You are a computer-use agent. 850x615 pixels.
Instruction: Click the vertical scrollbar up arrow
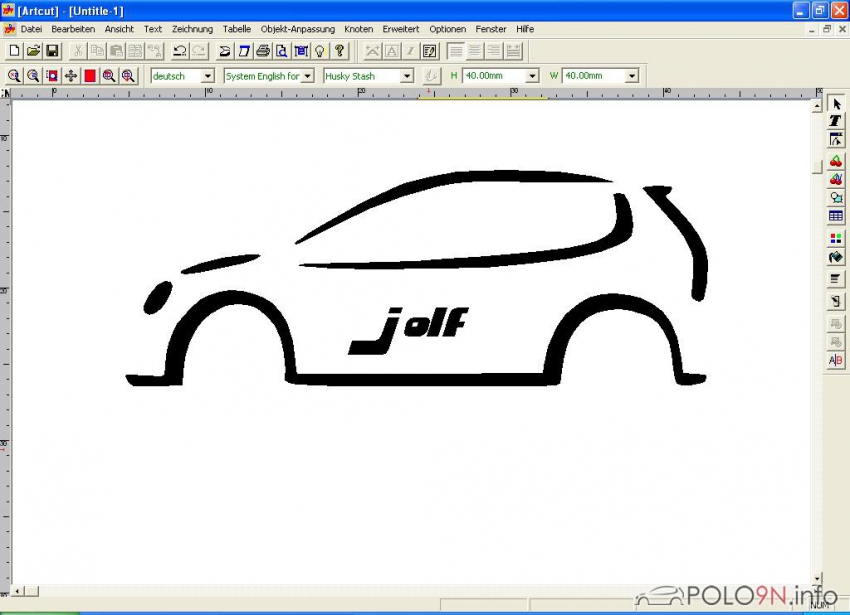(x=817, y=106)
